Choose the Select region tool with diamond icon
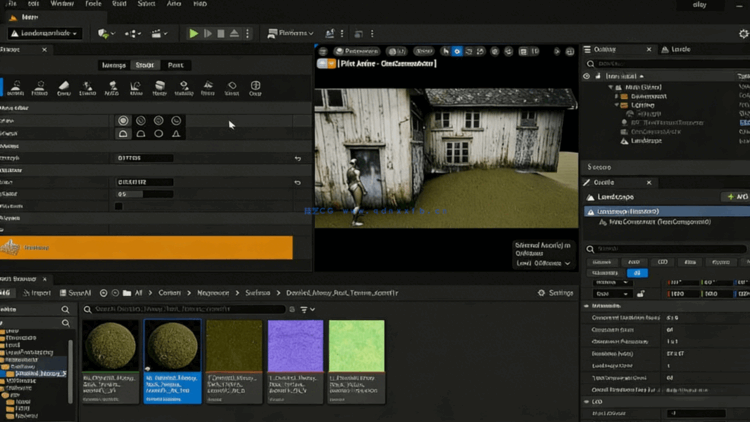Screen dimensions: 750x422 pyautogui.click(x=232, y=88)
